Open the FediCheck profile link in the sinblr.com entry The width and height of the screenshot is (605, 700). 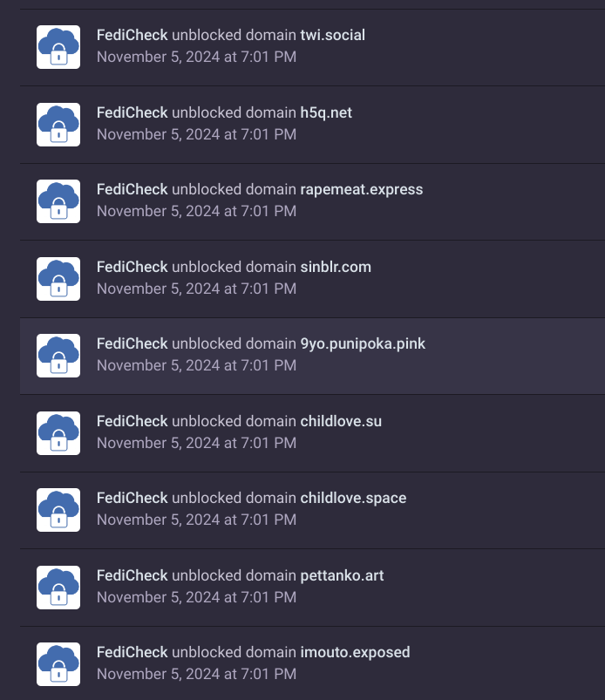click(132, 267)
